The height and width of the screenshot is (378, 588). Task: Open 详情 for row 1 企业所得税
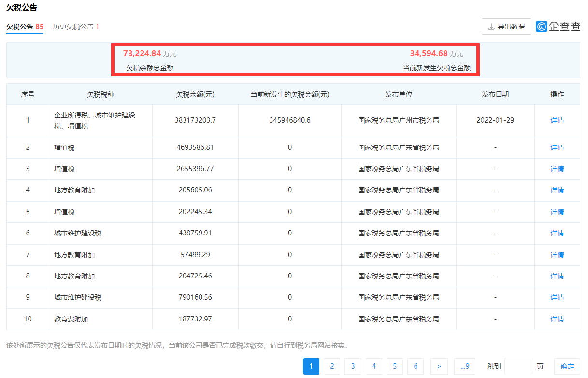[557, 120]
